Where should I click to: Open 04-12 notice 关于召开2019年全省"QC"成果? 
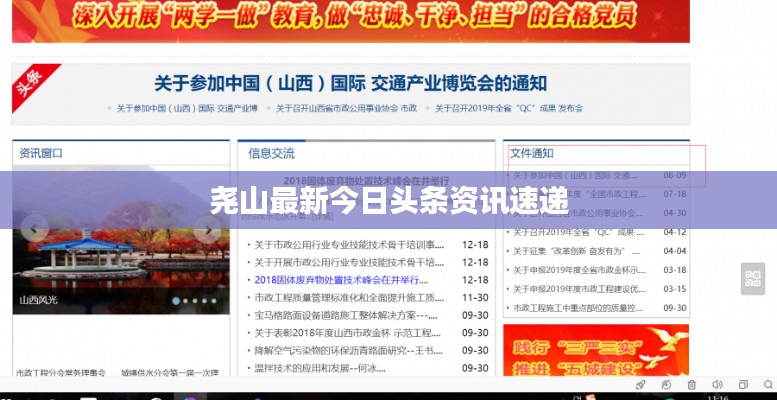[x=578, y=232]
